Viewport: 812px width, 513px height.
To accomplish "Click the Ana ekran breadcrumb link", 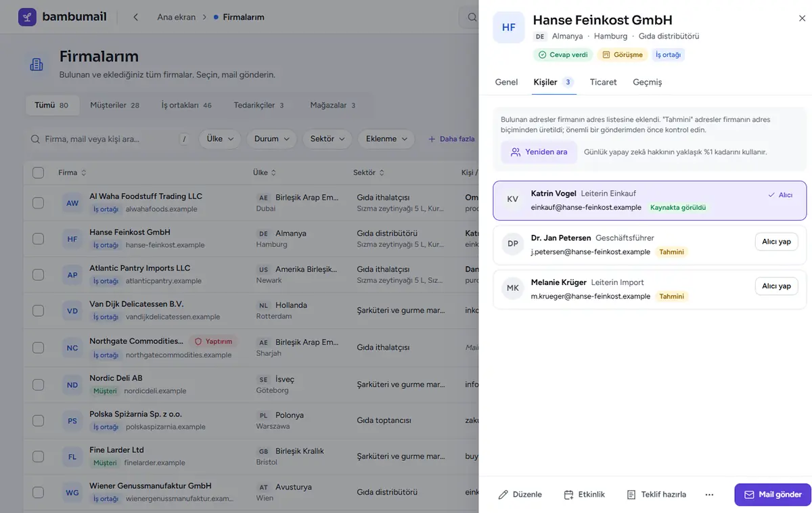I will tap(177, 17).
